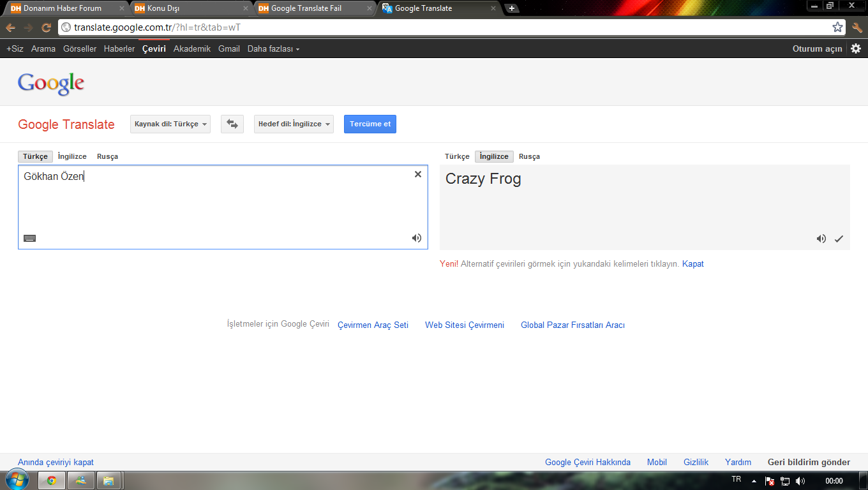Open +Siz in Google bar

coord(15,48)
